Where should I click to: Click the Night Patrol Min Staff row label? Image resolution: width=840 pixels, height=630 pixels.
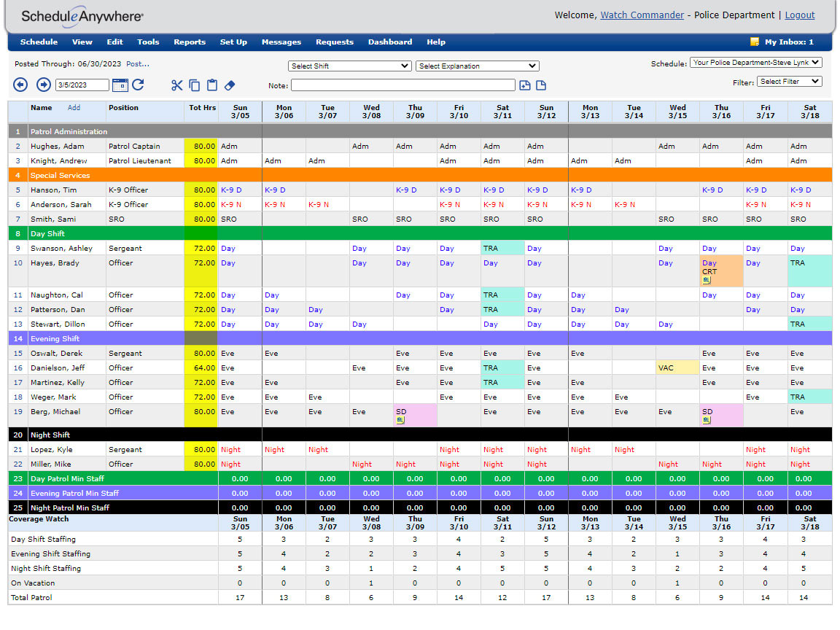click(70, 507)
